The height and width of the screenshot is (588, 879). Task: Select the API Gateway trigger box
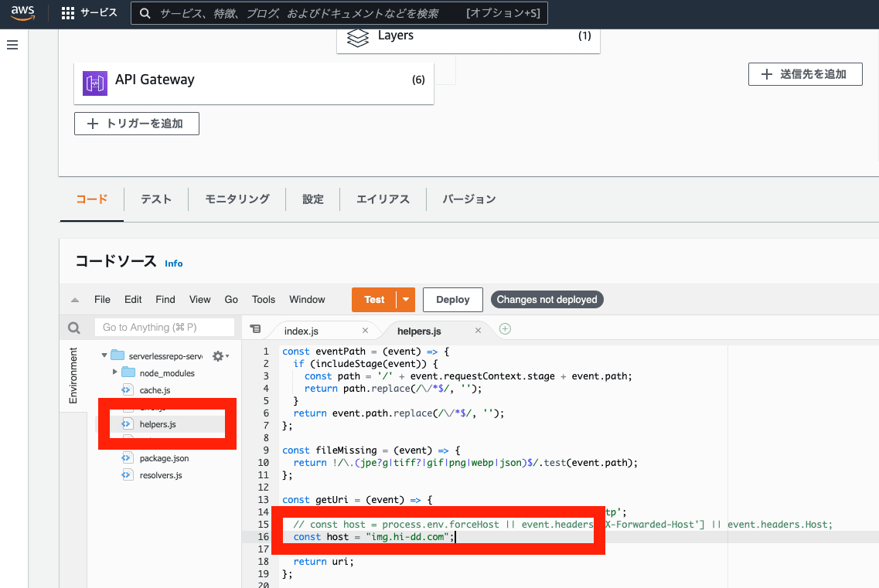[x=254, y=83]
